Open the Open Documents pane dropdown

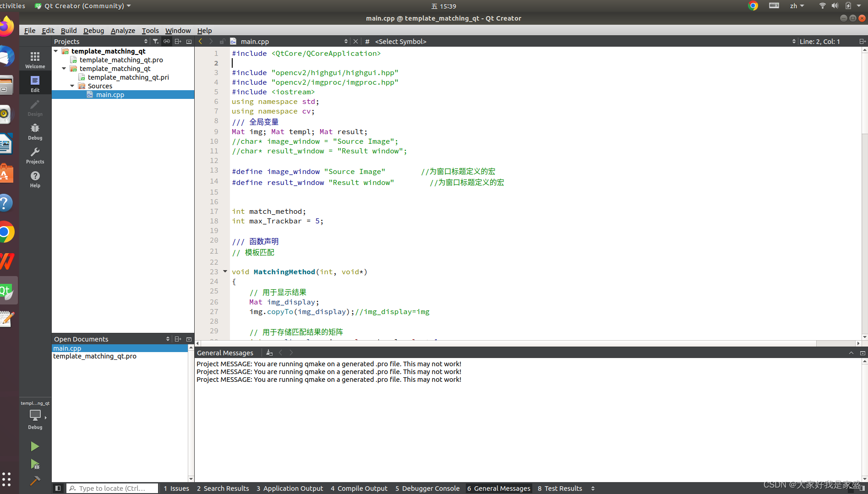click(x=168, y=339)
